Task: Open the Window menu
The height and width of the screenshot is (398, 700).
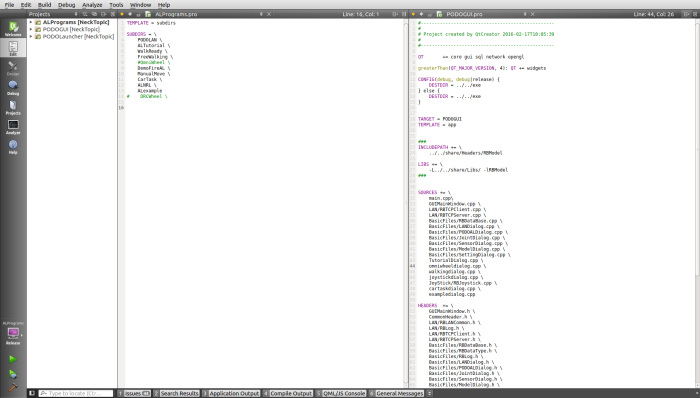Action: tap(140, 5)
